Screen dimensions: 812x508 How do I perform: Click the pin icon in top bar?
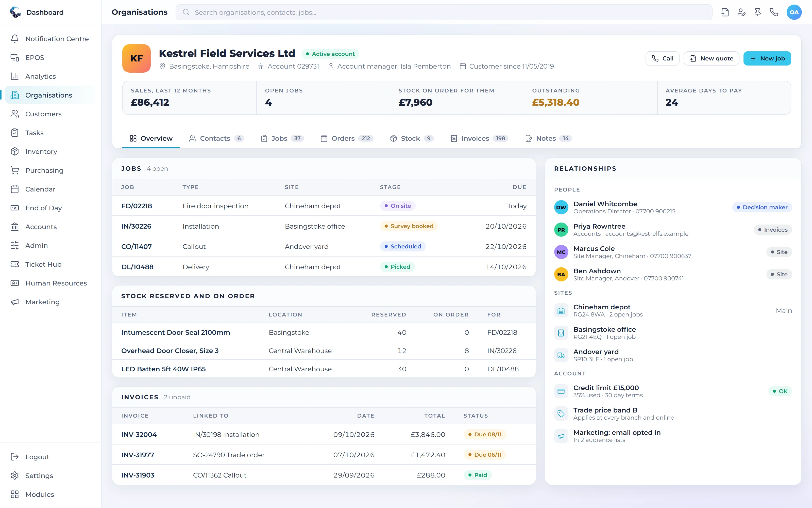coord(758,12)
